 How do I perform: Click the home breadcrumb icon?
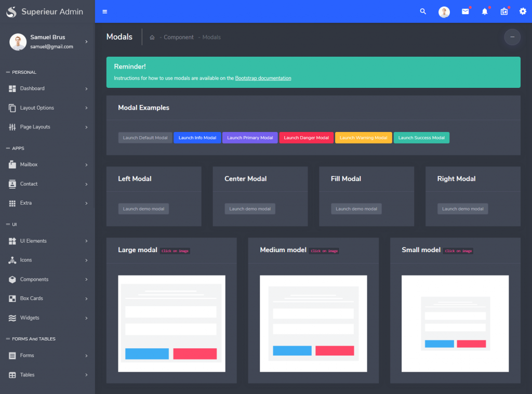point(152,37)
